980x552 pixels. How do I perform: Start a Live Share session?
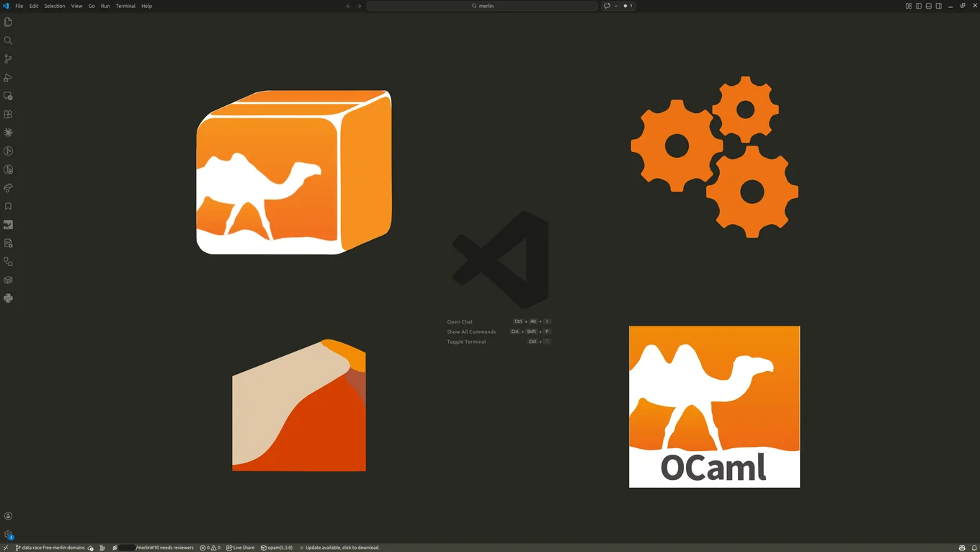(x=240, y=548)
